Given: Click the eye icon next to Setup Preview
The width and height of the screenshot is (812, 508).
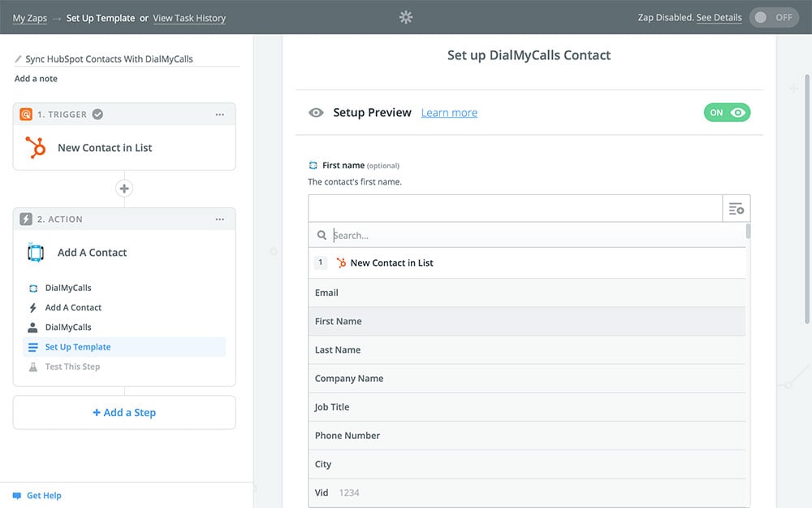Looking at the screenshot, I should (316, 113).
